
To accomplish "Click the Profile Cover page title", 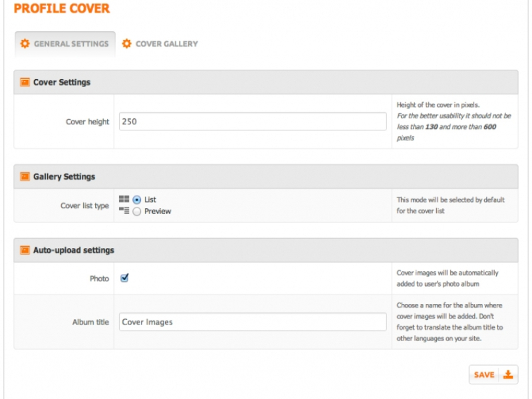I will 62,9.
